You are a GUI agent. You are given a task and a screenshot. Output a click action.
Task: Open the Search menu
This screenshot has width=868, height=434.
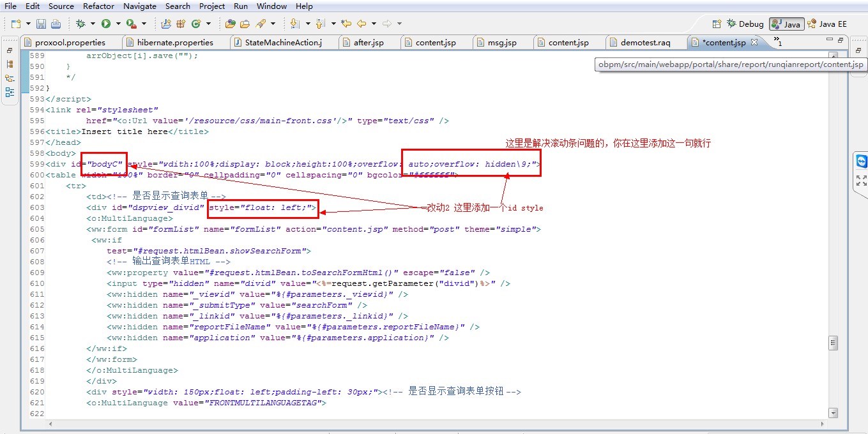point(178,6)
